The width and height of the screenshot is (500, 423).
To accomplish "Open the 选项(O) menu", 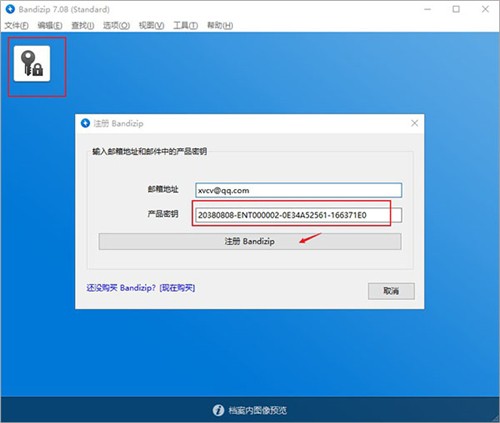I will pos(116,25).
